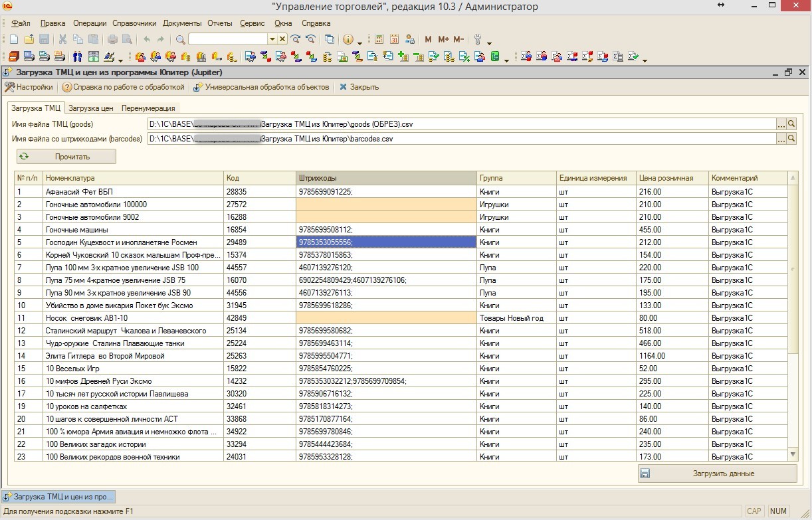
Task: Click the Прочитать button
Action: coord(66,157)
